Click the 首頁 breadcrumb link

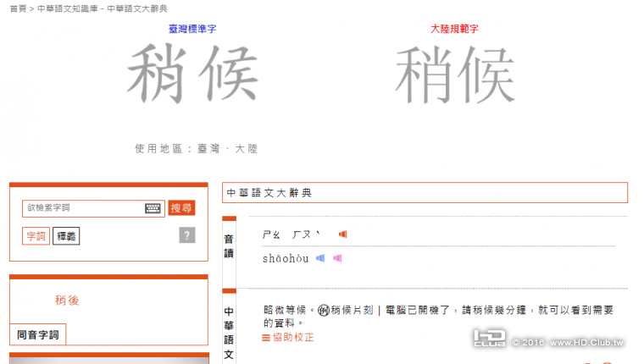pyautogui.click(x=18, y=8)
